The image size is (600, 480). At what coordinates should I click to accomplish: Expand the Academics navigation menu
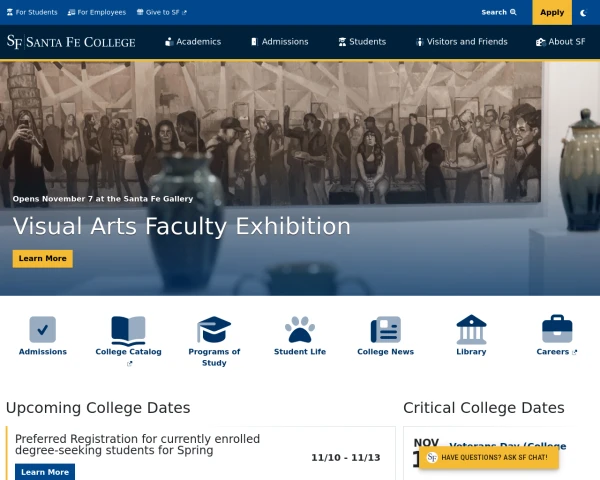[193, 42]
